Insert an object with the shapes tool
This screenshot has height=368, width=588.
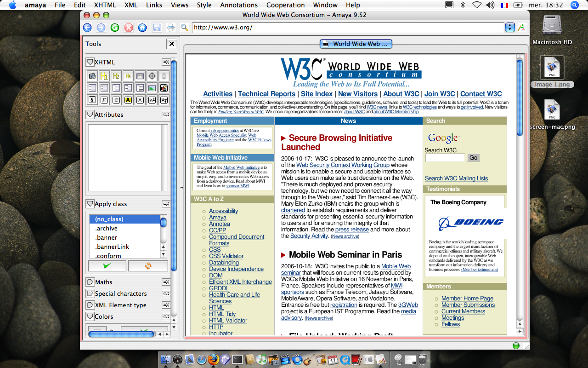point(164,88)
